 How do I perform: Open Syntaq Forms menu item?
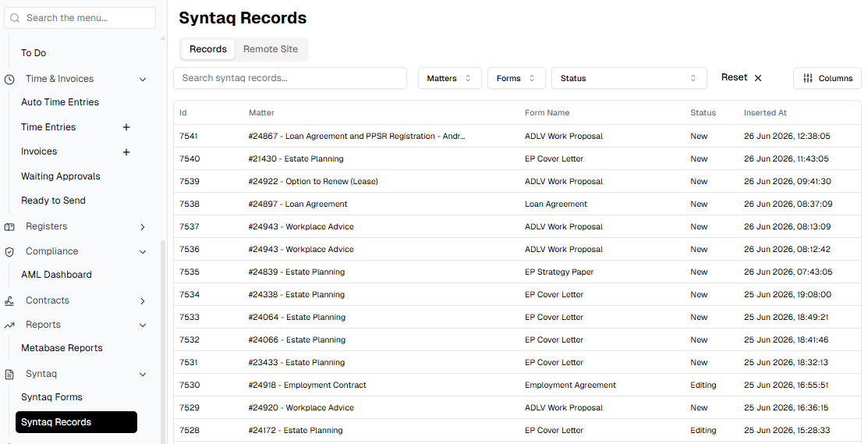pyautogui.click(x=51, y=397)
